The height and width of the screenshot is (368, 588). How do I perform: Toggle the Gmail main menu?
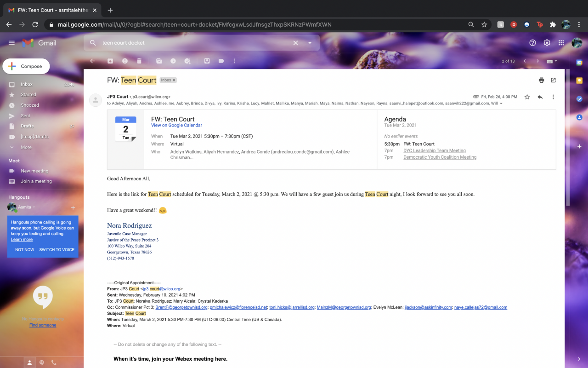[x=11, y=43]
